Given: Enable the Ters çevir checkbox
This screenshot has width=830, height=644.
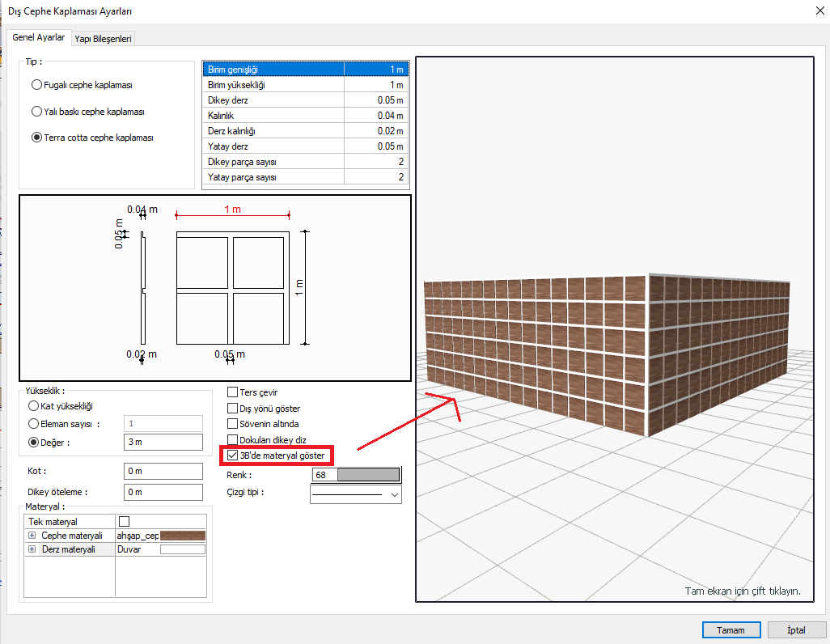Looking at the screenshot, I should [x=233, y=392].
